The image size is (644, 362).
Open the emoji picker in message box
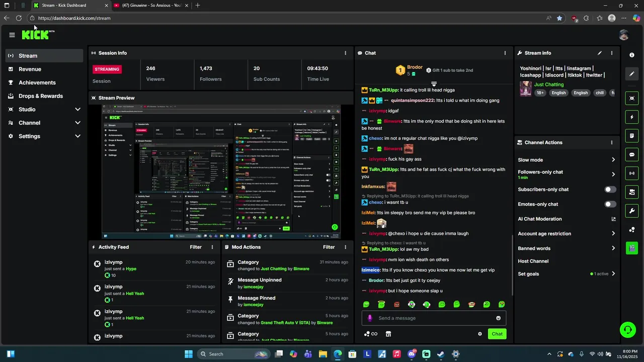(499, 318)
